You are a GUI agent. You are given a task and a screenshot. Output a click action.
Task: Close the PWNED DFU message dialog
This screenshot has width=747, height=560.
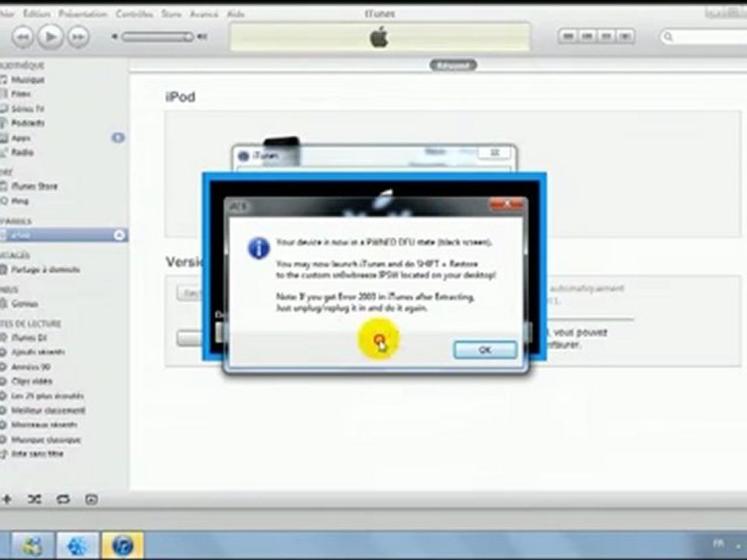coord(507,205)
